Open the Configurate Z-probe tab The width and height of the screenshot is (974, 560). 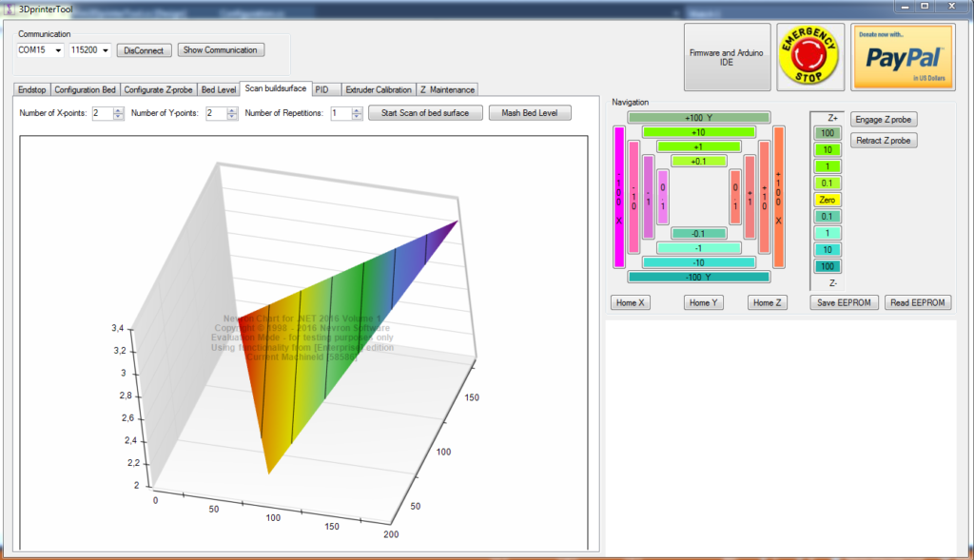click(159, 89)
